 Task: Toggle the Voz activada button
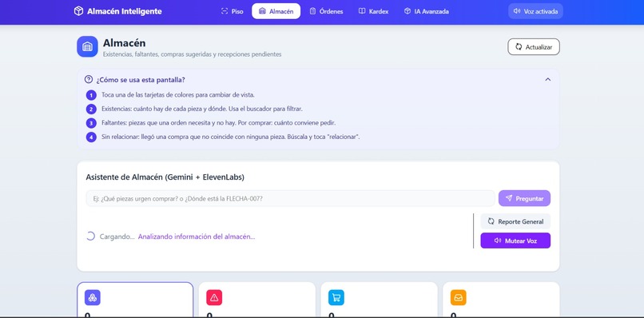[x=535, y=11]
